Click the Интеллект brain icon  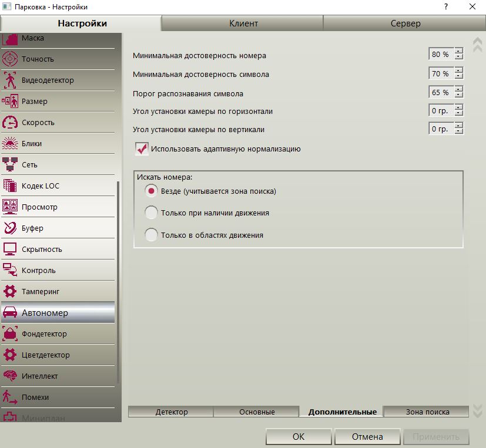(10, 376)
